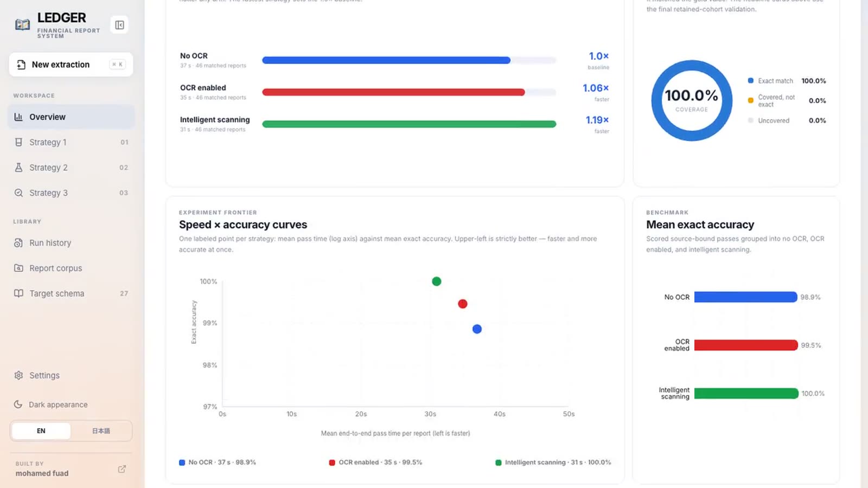Viewport: 868px width, 488px height.
Task: Click the Dark appearance moon icon
Action: pos(18,404)
